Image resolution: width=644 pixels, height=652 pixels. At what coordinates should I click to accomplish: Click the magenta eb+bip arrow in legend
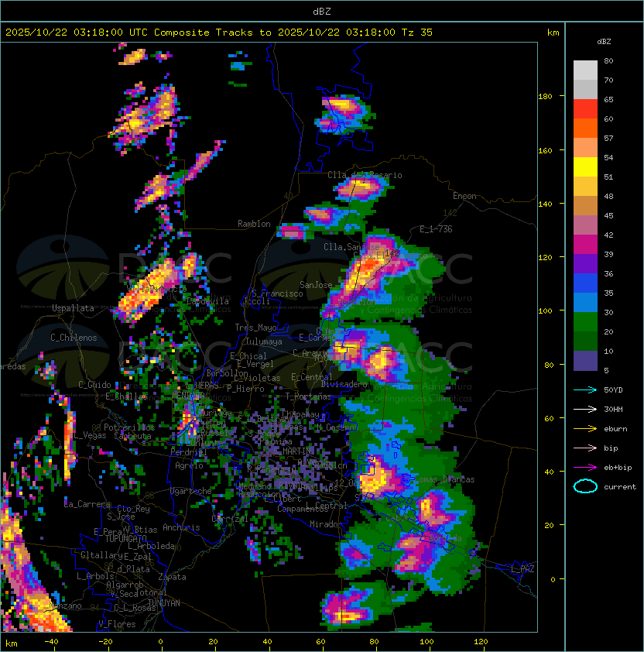585,468
